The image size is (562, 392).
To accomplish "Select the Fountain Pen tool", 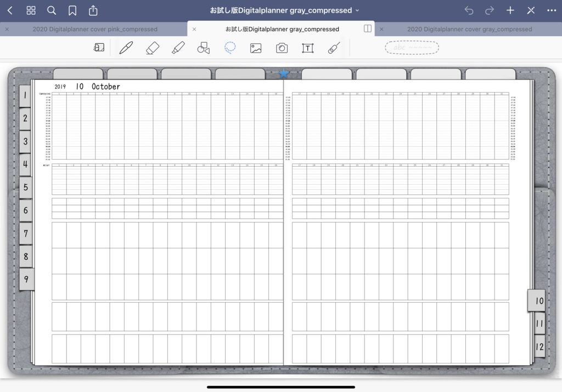I will (x=126, y=48).
